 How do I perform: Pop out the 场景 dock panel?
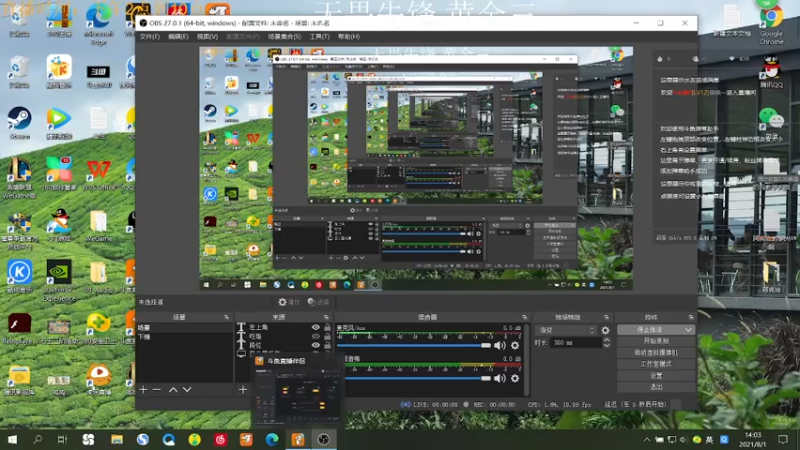[226, 317]
